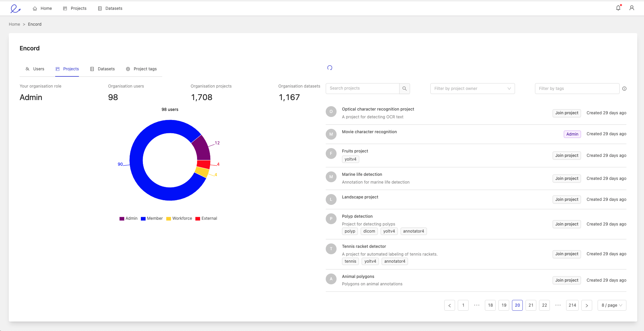Click the search magnifier button
This screenshot has width=644, height=331.
click(x=405, y=89)
